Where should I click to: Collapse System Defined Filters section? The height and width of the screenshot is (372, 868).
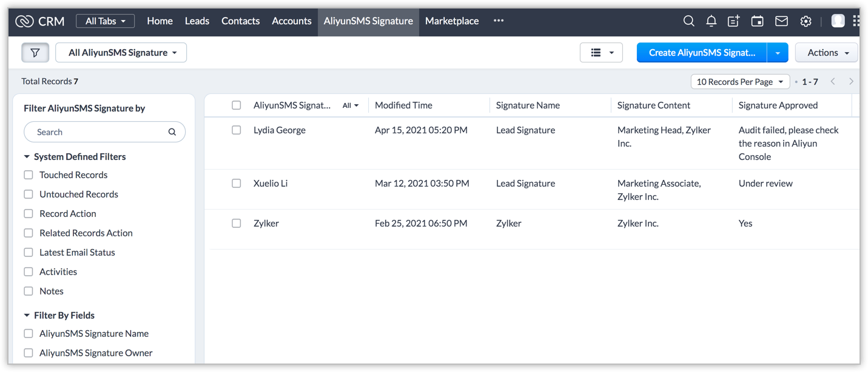(27, 157)
